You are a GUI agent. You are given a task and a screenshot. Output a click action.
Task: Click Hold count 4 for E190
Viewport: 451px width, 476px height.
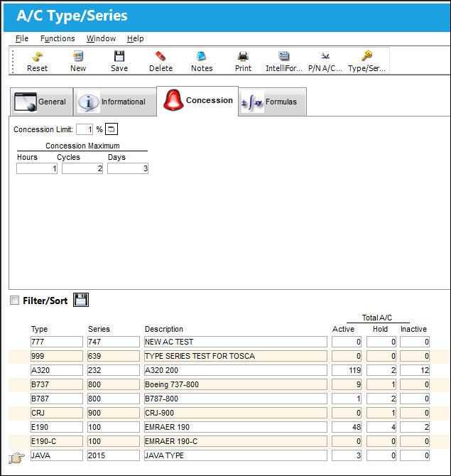(381, 427)
